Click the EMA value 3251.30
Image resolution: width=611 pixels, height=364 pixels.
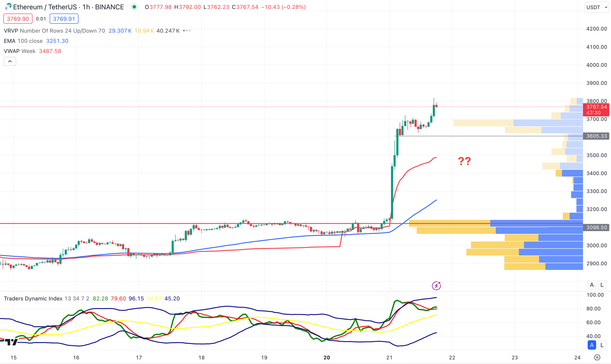click(x=57, y=41)
